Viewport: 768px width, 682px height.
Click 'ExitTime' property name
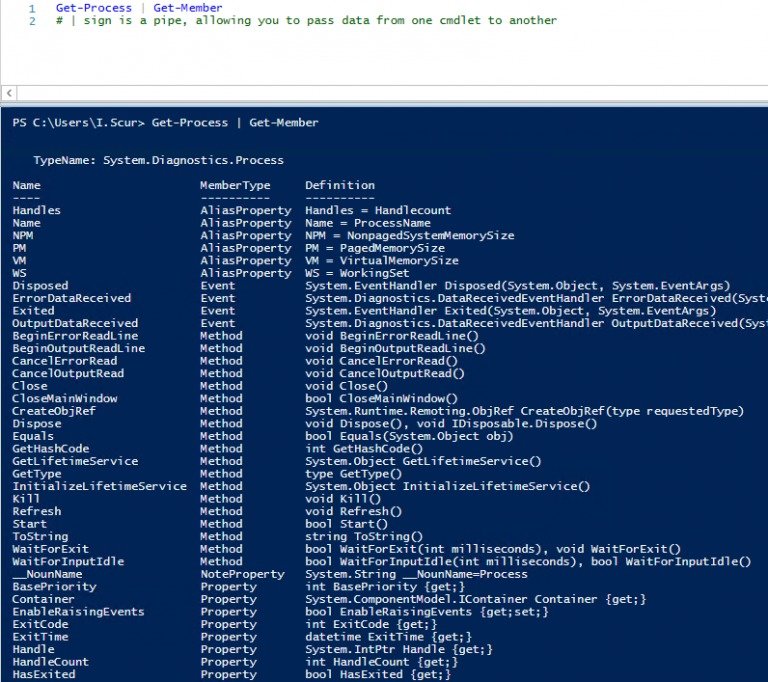41,637
